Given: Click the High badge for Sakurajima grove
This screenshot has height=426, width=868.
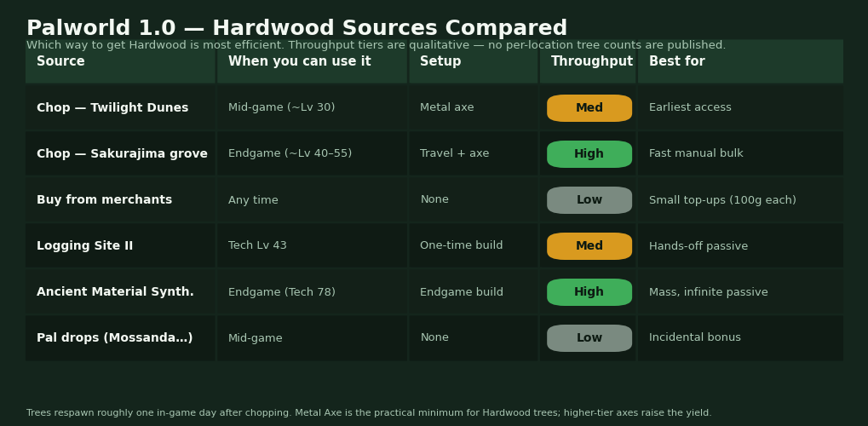Looking at the screenshot, I should tap(589, 154).
